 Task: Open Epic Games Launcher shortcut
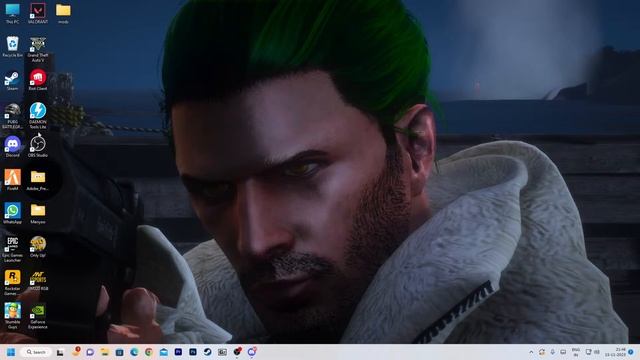coord(12,249)
